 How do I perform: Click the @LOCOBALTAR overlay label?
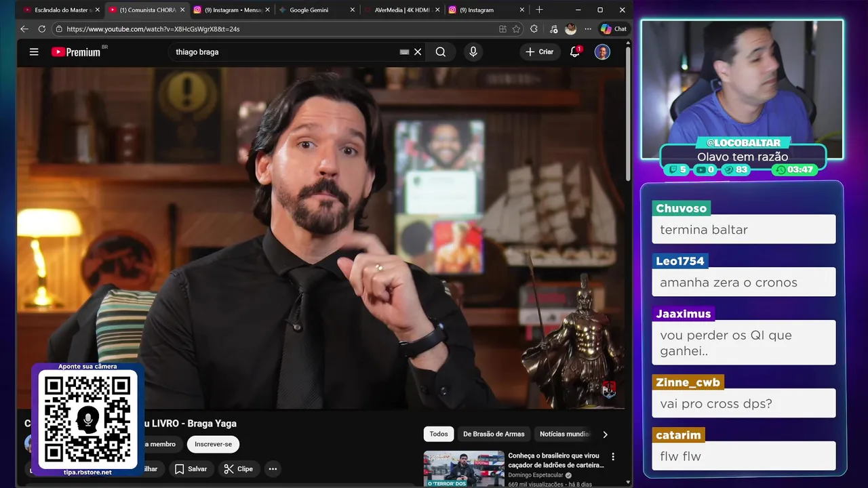743,143
